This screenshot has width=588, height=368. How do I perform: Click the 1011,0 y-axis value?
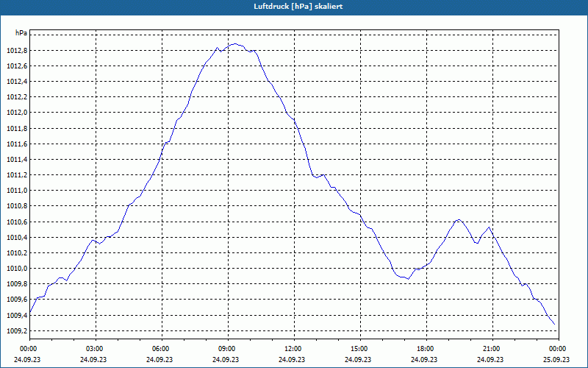17,191
